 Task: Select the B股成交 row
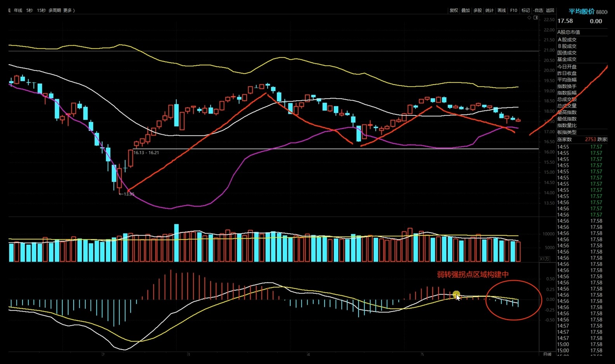[x=567, y=46]
